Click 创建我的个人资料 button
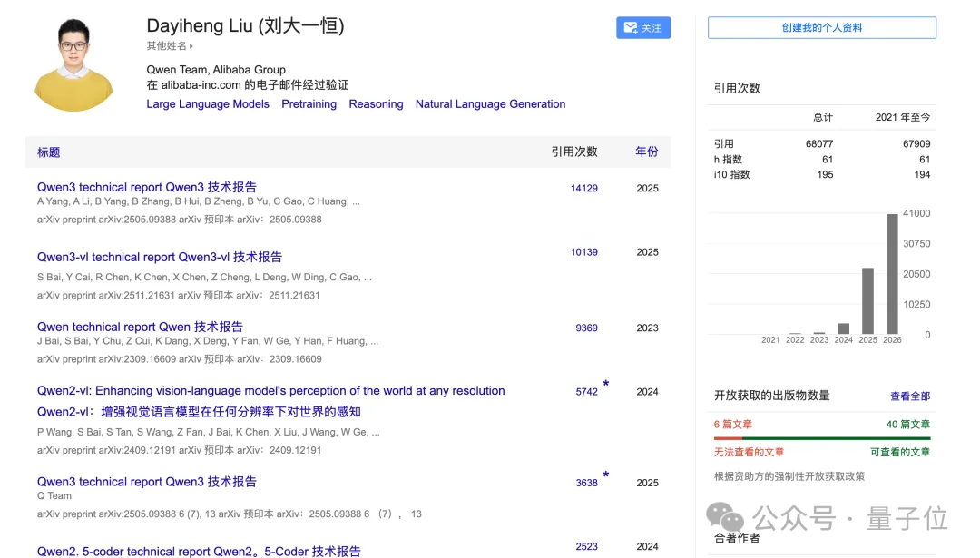The width and height of the screenshot is (980, 558). [x=822, y=27]
